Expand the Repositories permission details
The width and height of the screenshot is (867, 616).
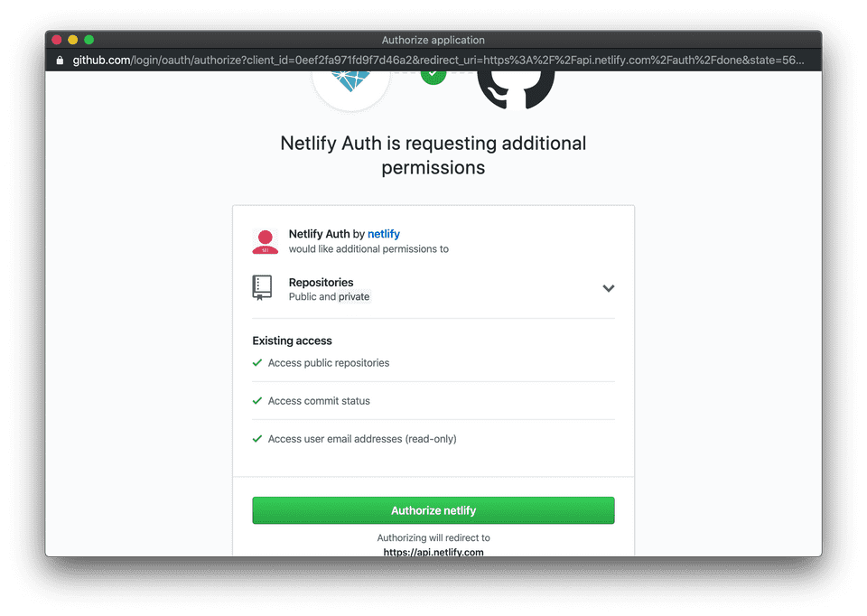click(609, 288)
